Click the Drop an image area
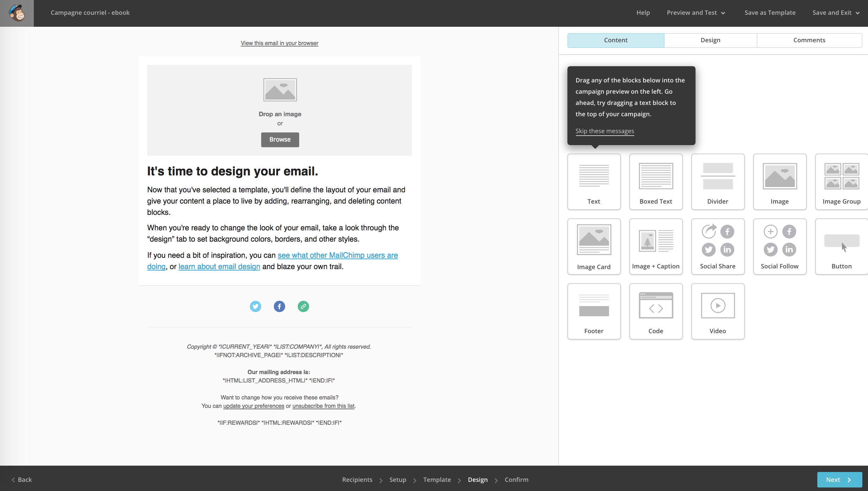868x491 pixels. click(x=279, y=110)
